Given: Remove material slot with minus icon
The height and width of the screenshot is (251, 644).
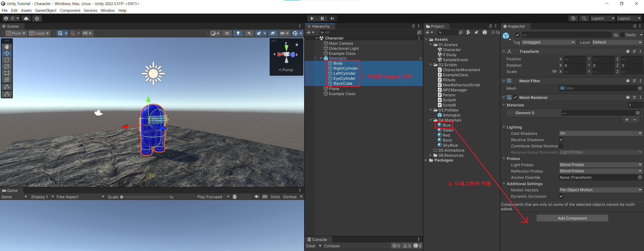Looking at the screenshot, I should pos(635,120).
